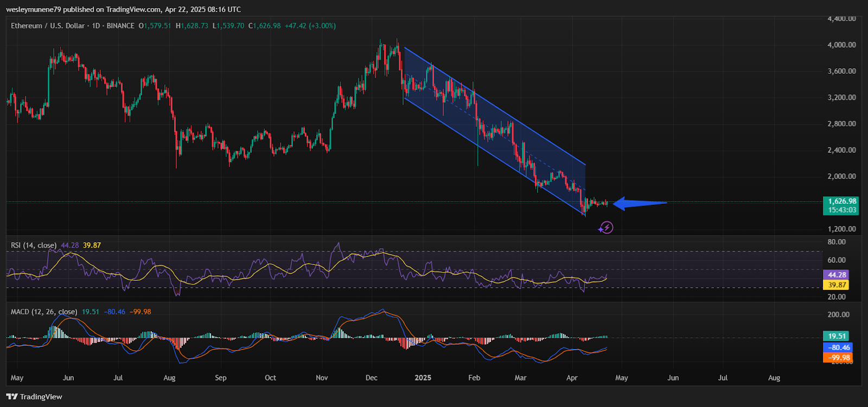Open the MACD (12, 26, close) indicator legend

pos(44,312)
